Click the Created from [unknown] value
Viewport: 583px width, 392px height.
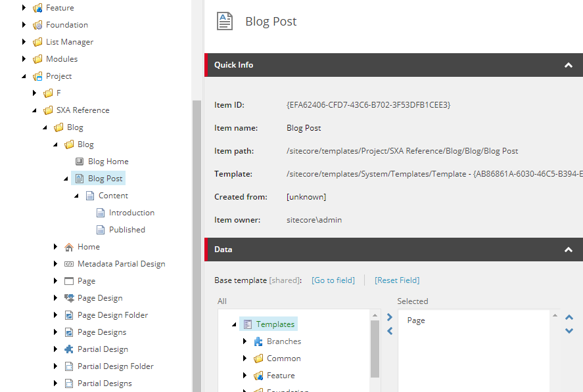click(306, 197)
